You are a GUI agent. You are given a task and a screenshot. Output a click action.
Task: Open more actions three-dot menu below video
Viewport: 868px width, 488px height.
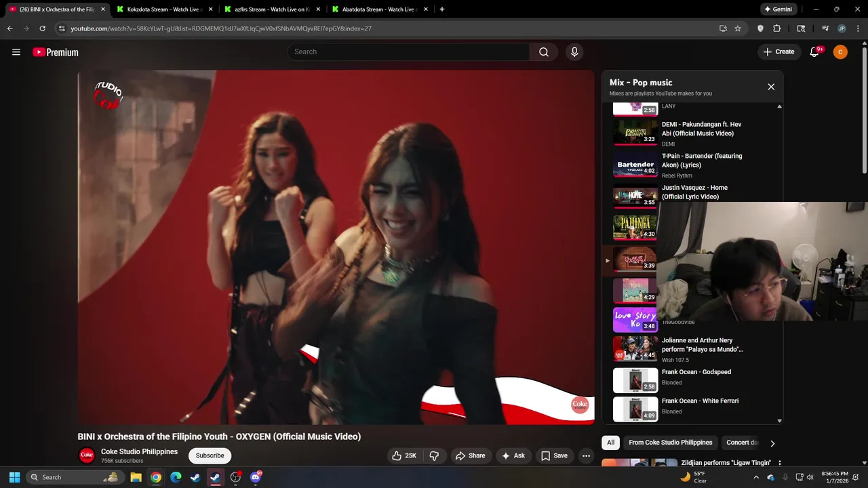coord(587,455)
